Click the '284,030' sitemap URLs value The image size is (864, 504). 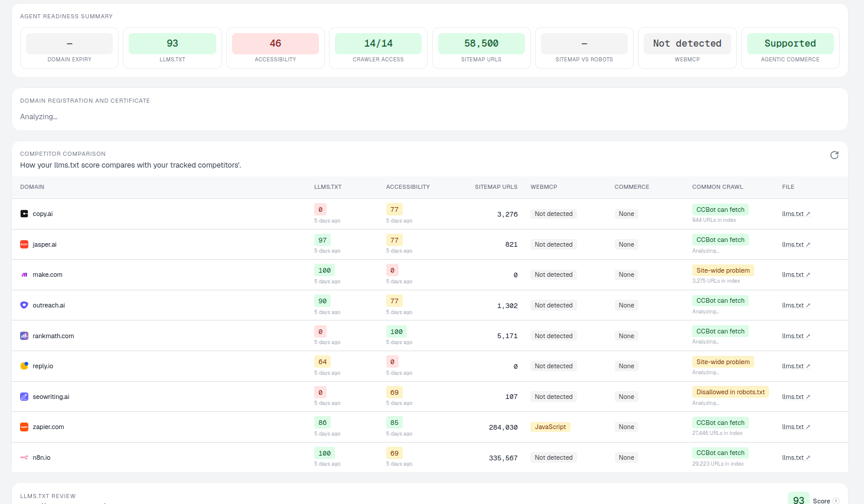tap(503, 427)
